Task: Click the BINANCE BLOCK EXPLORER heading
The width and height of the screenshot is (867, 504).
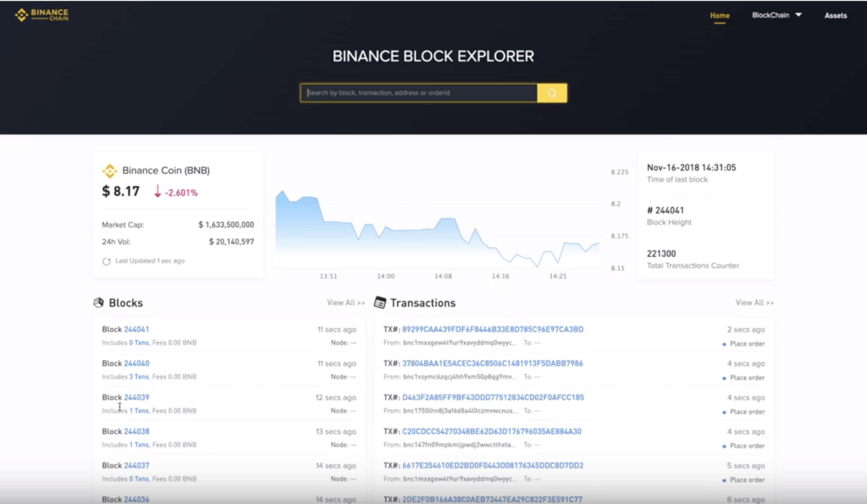Action: tap(433, 57)
